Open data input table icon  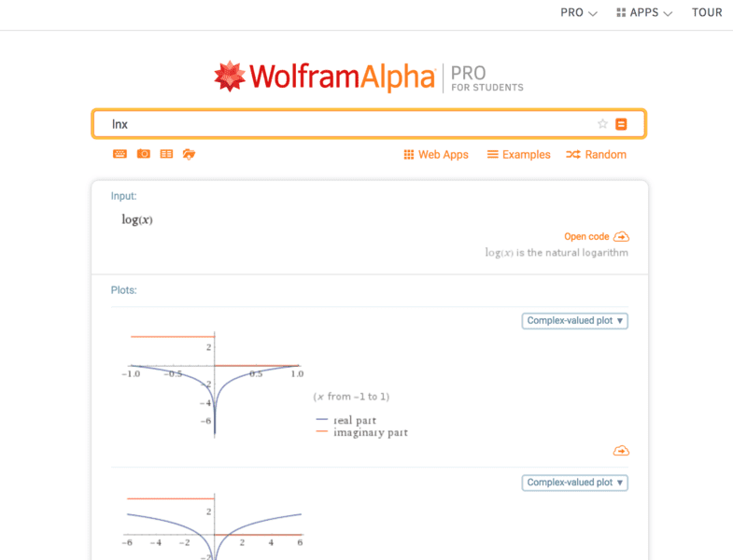tap(166, 154)
